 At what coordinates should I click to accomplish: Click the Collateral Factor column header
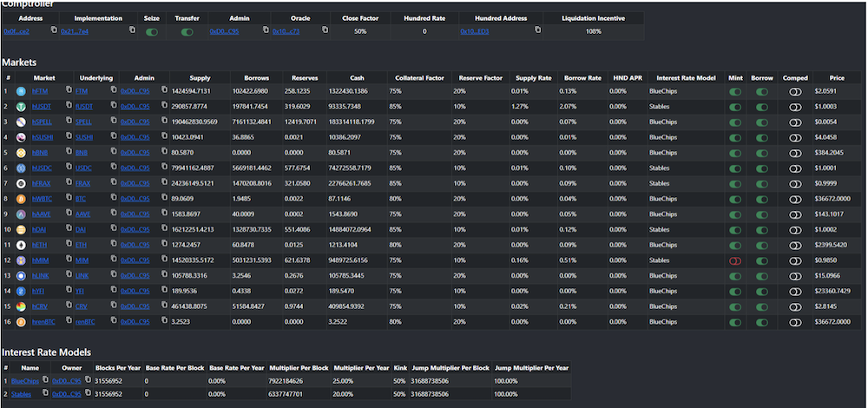(x=419, y=78)
